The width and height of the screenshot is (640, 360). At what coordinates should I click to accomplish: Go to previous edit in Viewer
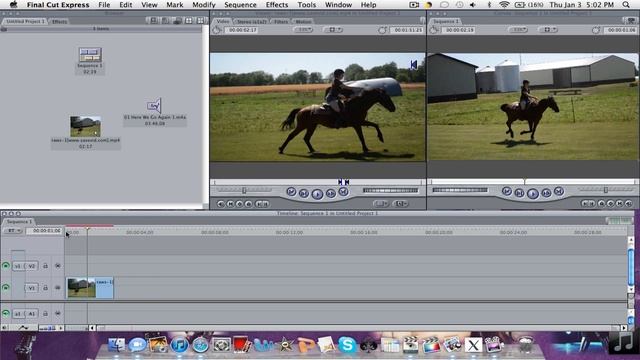coord(291,191)
